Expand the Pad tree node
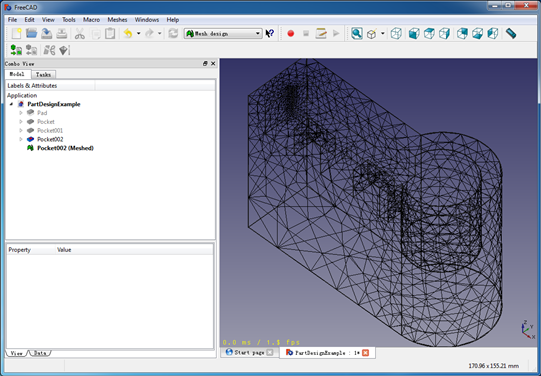Image resolution: width=541 pixels, height=376 pixels. point(21,113)
